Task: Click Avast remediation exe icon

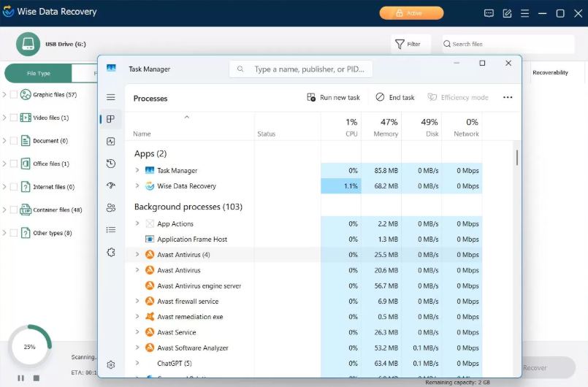Action: click(x=150, y=317)
